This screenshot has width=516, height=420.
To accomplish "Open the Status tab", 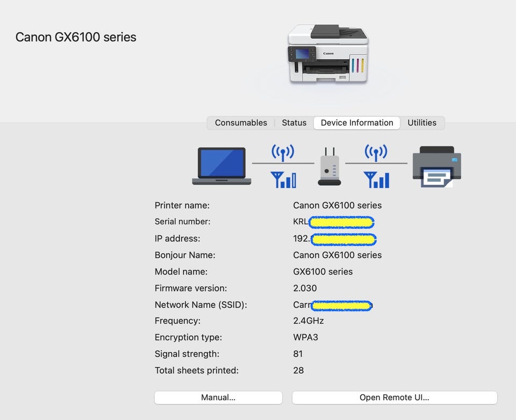I will click(294, 122).
